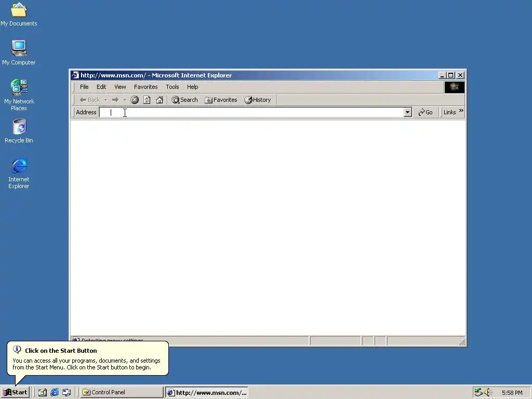
Task: Click the Windows logo throbber in IE
Action: click(454, 87)
